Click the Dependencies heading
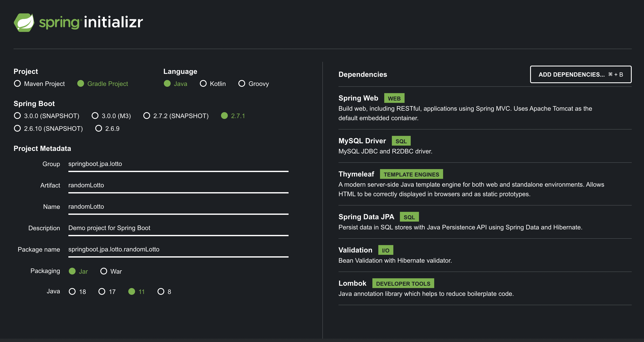644x342 pixels. click(362, 74)
